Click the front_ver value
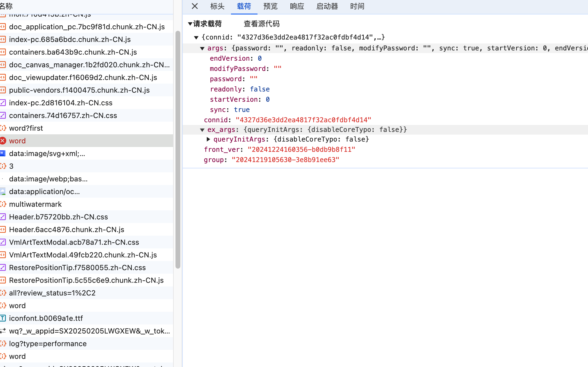The height and width of the screenshot is (367, 588). [x=301, y=150]
